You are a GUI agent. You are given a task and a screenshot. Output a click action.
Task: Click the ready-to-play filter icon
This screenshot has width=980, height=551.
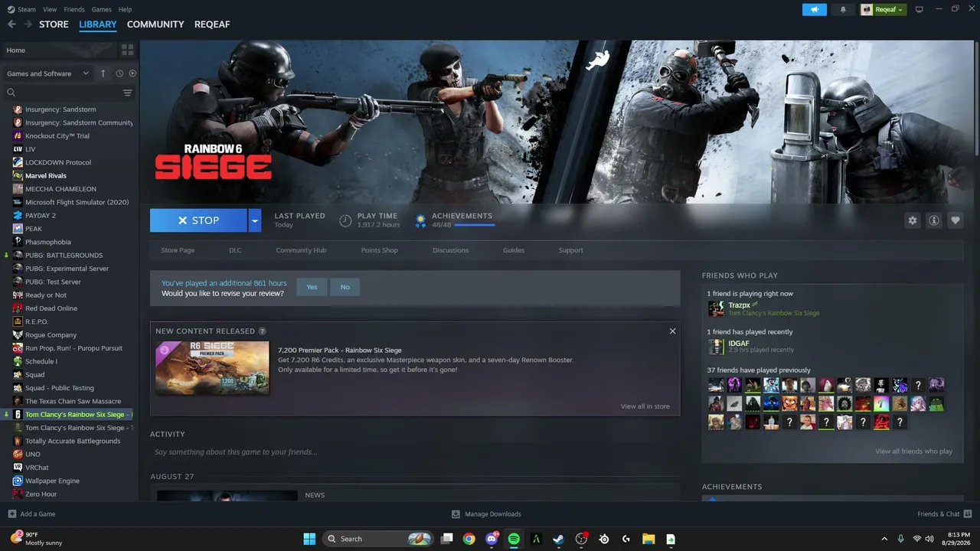coord(132,73)
